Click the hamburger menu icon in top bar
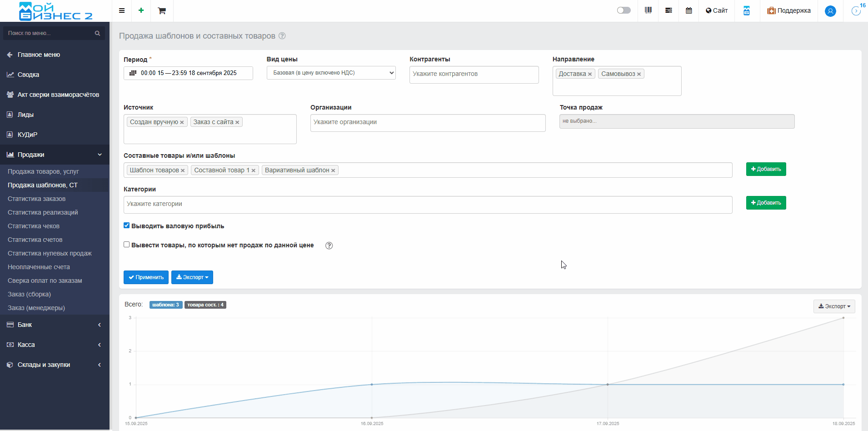868x431 pixels. 122,10
